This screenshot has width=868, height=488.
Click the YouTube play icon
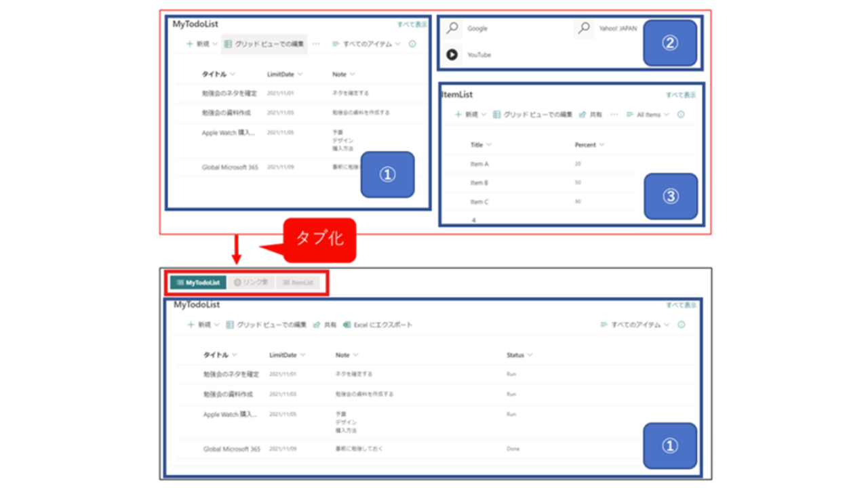click(452, 55)
